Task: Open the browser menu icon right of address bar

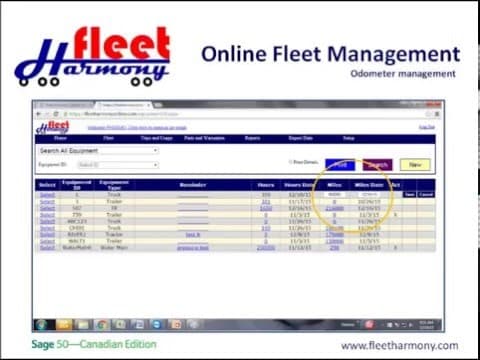Action: click(437, 114)
